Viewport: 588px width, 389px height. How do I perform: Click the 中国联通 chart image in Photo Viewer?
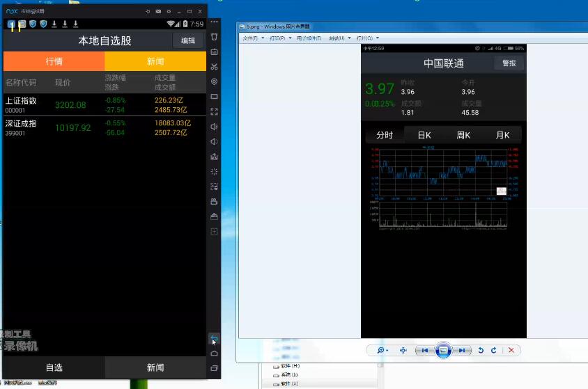[x=444, y=191]
